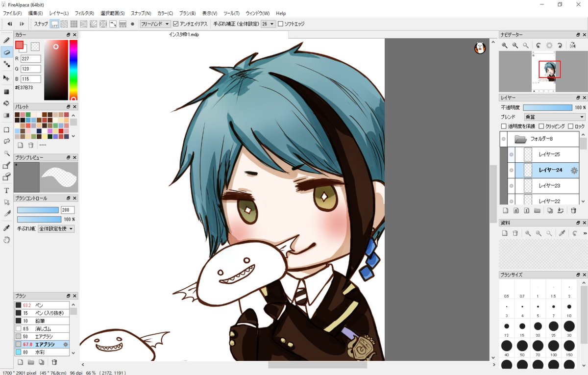The height and width of the screenshot is (375, 588).
Task: Click brush size field showing 288
Action: tap(68, 210)
